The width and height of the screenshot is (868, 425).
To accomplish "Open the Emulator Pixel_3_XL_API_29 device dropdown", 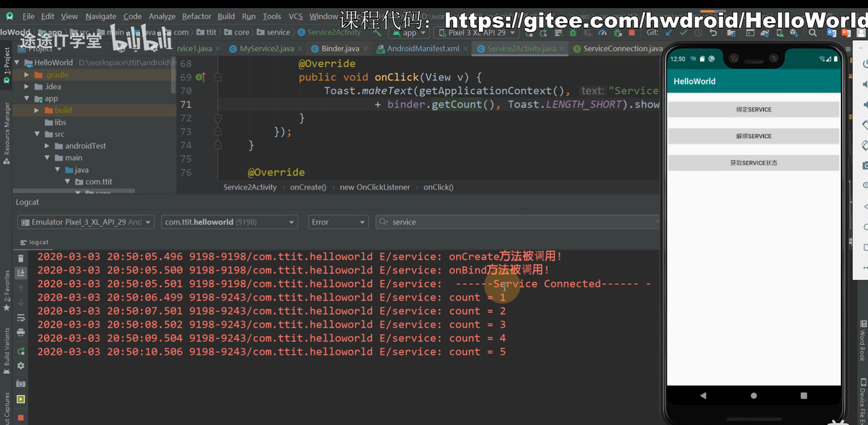I will click(85, 222).
